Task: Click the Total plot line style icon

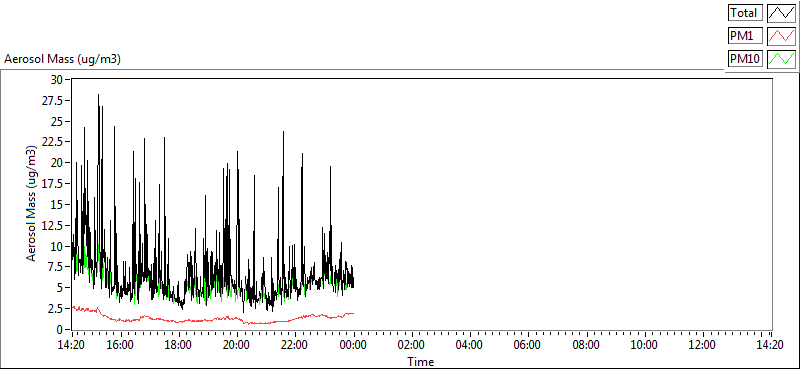Action: (781, 12)
